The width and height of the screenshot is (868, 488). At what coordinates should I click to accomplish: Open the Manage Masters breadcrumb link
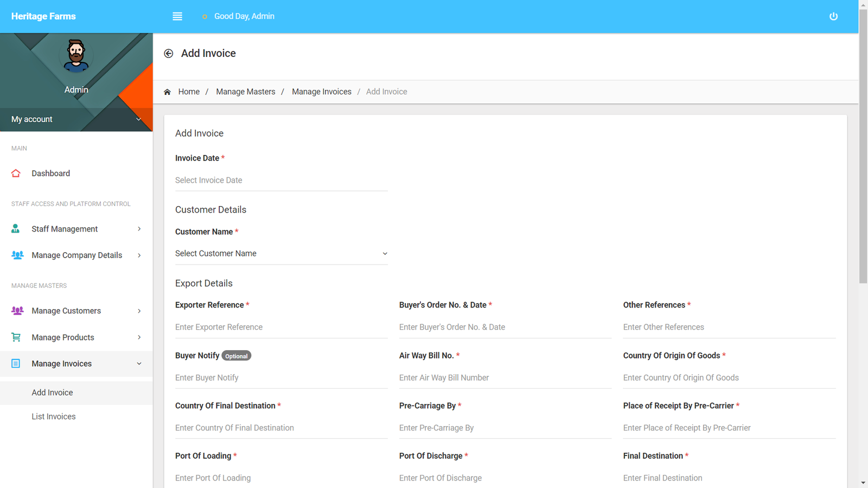click(x=245, y=92)
